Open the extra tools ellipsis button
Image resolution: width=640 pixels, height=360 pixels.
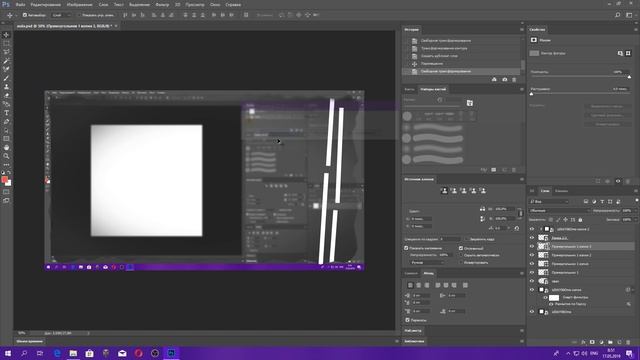[x=7, y=164]
